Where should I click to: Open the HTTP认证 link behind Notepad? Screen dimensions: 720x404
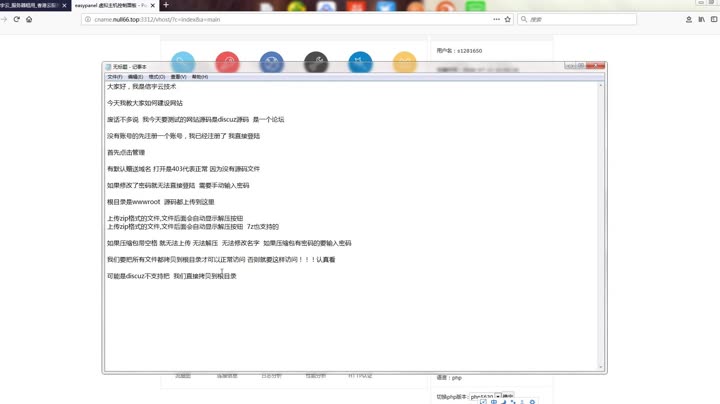point(360,376)
